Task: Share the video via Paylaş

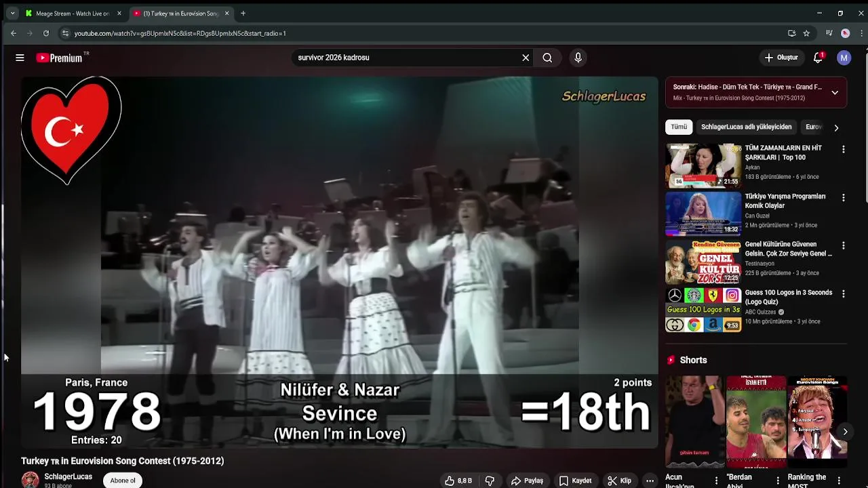Action: pyautogui.click(x=527, y=481)
